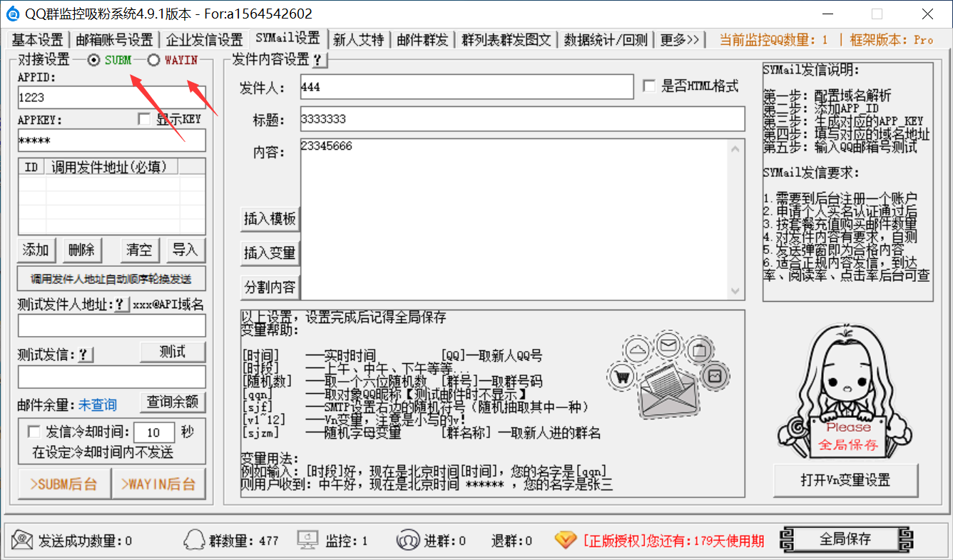Click the content box scrollbar down arrow
Image resolution: width=953 pixels, height=560 pixels.
pyautogui.click(x=735, y=291)
